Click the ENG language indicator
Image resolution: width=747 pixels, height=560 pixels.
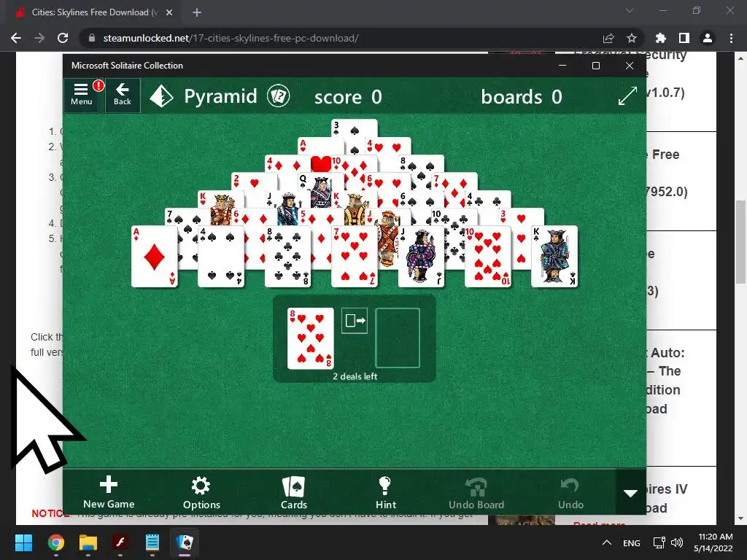tap(631, 542)
